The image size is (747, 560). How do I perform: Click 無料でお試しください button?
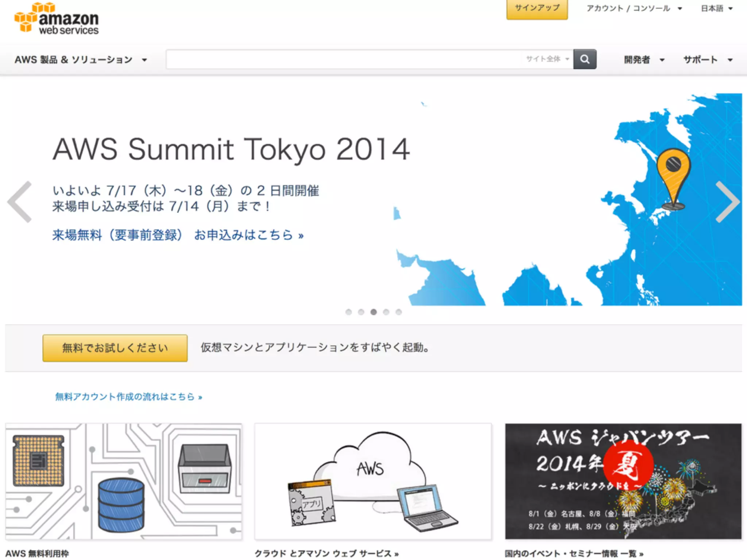coord(115,348)
